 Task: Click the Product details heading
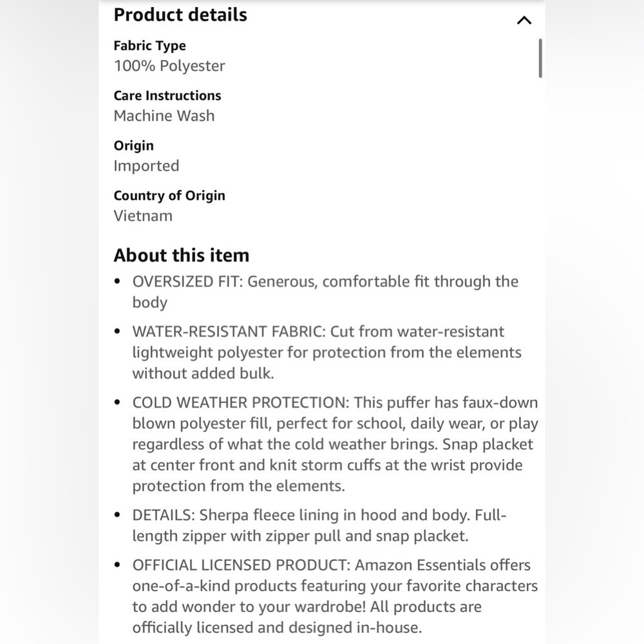[180, 15]
